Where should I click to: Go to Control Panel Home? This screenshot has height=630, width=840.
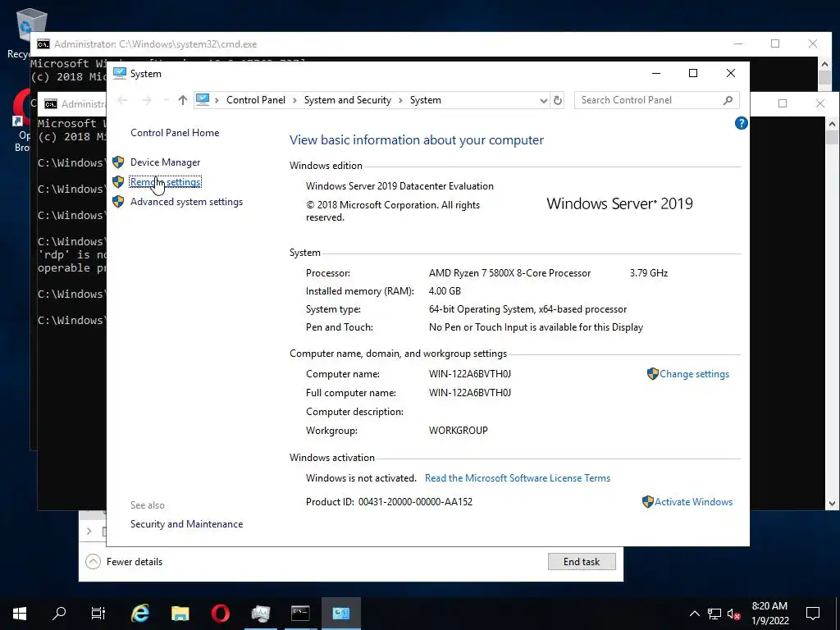(x=175, y=133)
